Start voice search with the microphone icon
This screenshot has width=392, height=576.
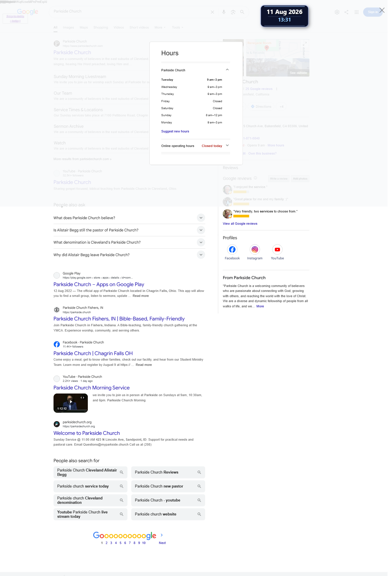click(224, 12)
